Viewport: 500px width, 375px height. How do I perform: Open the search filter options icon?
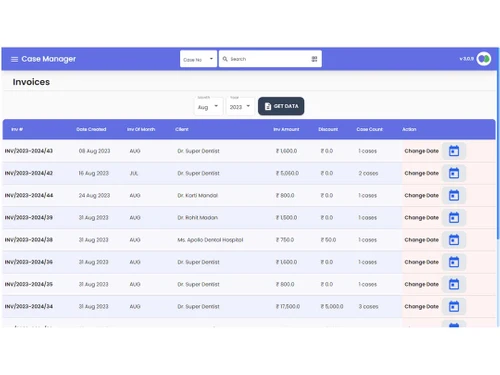314,59
